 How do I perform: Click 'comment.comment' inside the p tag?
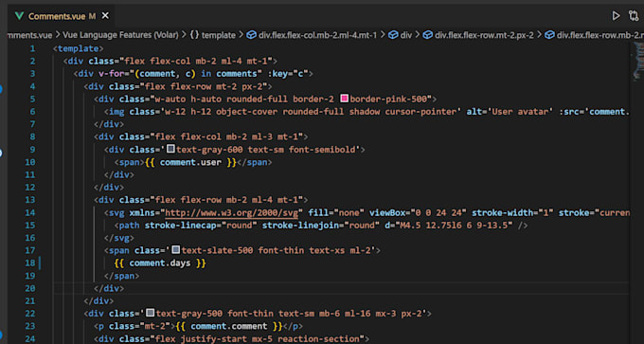pos(229,326)
